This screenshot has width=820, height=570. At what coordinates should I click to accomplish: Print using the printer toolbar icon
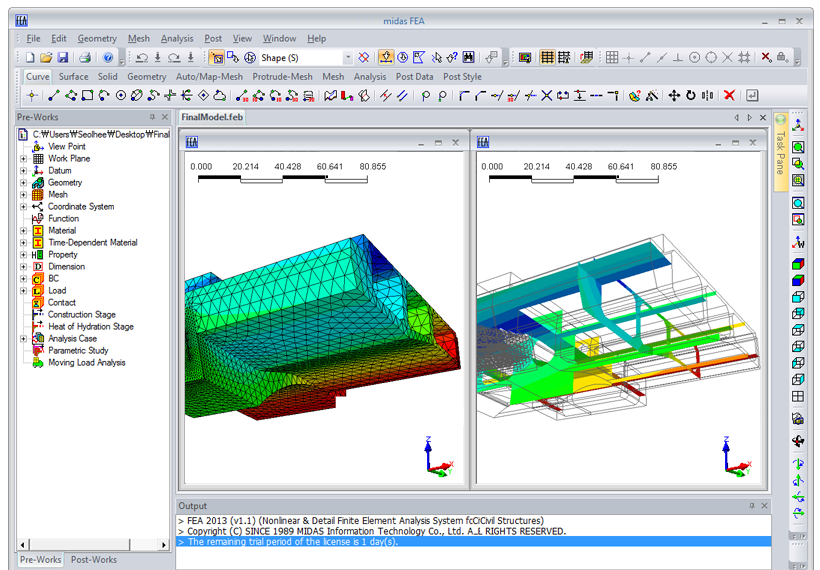pos(85,58)
